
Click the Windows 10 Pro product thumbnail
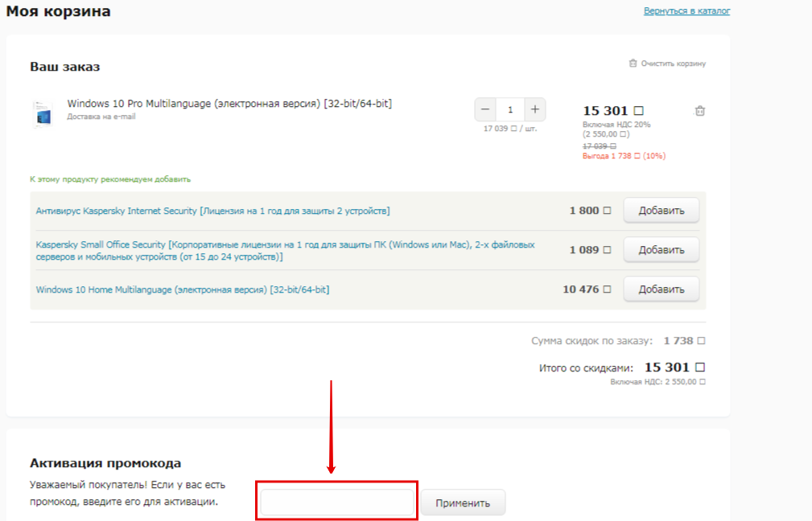[x=43, y=113]
